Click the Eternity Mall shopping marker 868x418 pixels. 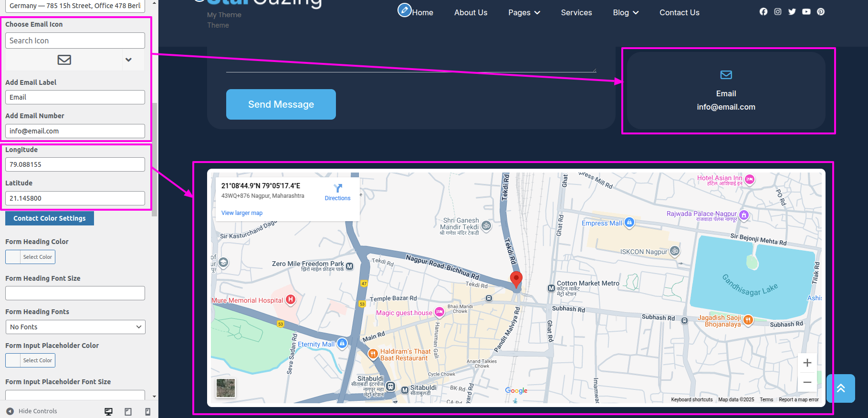point(342,343)
